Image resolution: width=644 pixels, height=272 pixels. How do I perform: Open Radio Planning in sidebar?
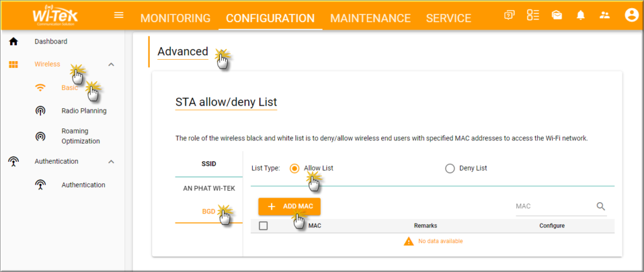point(84,111)
